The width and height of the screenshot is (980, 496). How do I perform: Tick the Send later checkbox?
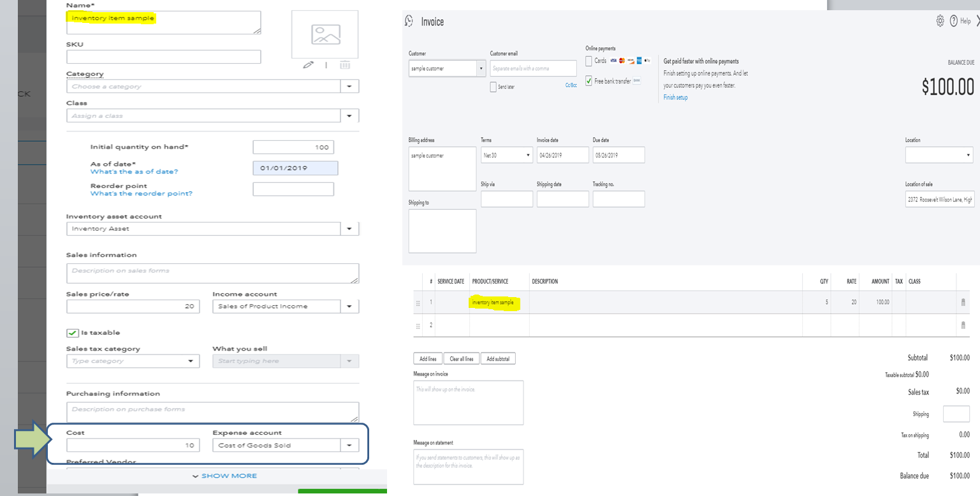click(x=494, y=87)
